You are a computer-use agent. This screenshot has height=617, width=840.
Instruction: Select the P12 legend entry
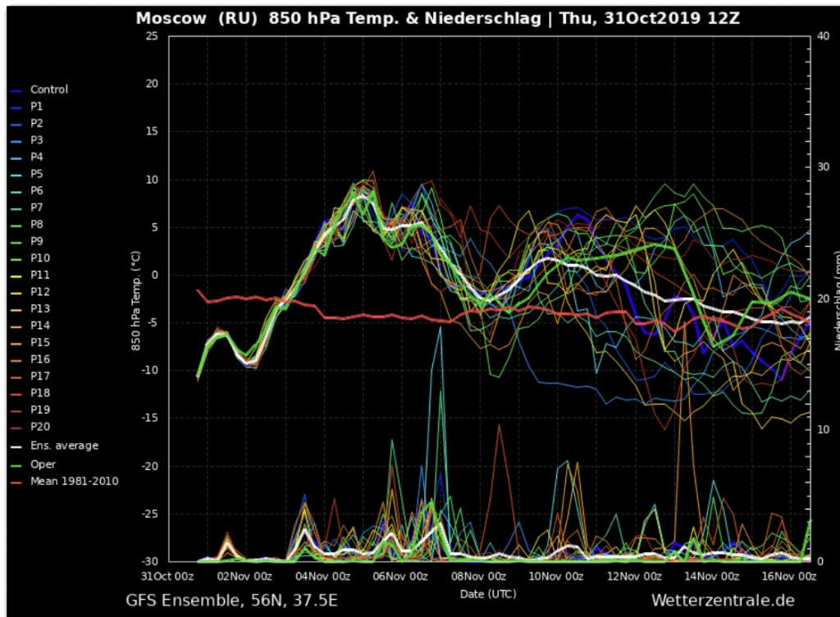(x=40, y=292)
